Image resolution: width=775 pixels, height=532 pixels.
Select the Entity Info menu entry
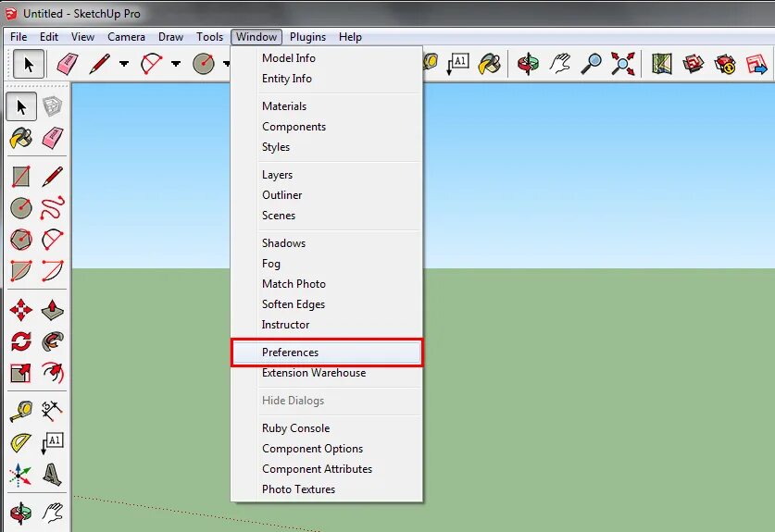tap(327, 79)
